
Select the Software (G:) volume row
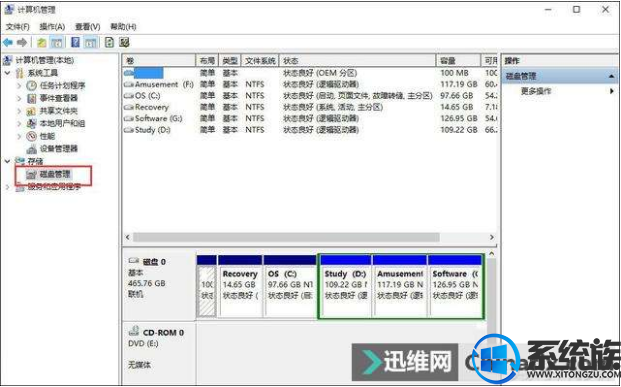(310, 118)
